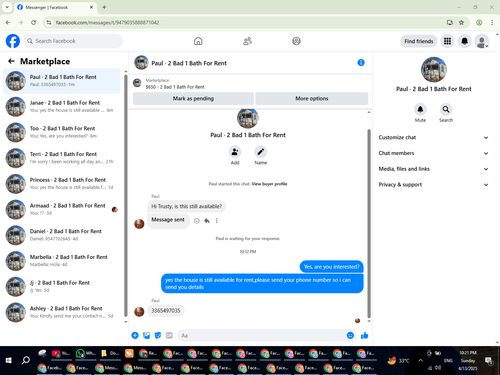Reply to the Message sent bubble

(x=207, y=221)
